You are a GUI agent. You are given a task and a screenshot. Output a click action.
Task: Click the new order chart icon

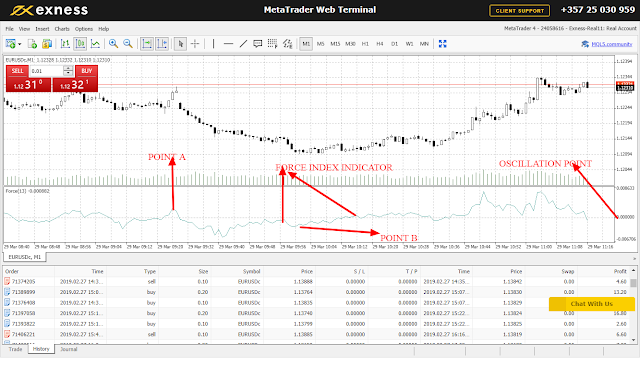coord(10,44)
